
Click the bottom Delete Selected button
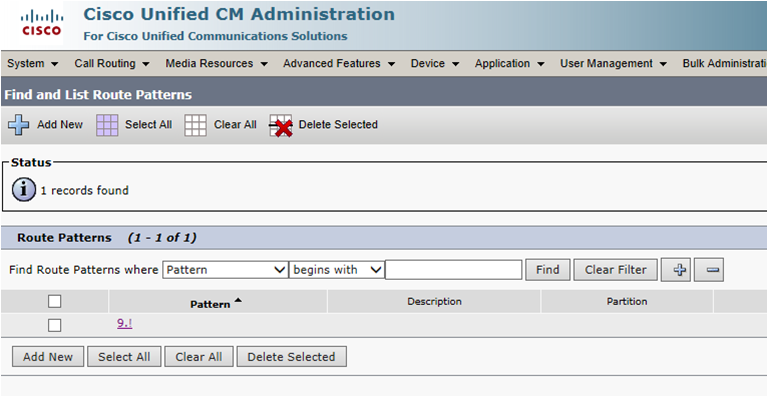pos(291,357)
